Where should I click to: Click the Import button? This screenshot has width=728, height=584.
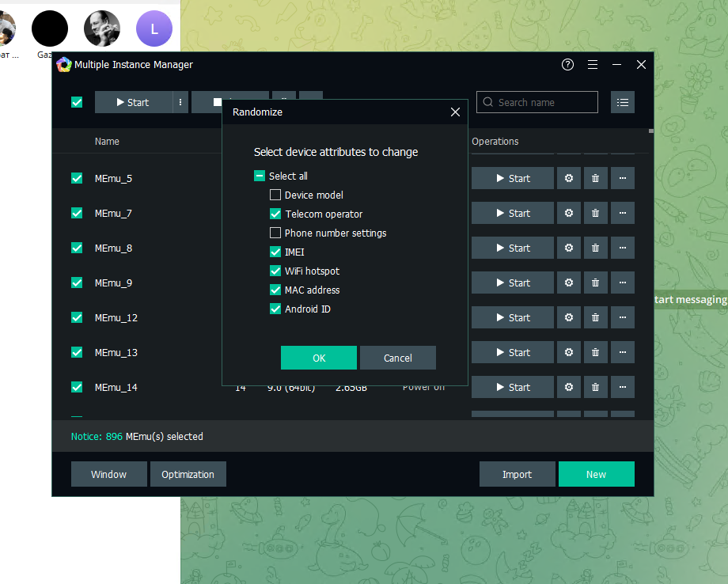click(x=518, y=474)
